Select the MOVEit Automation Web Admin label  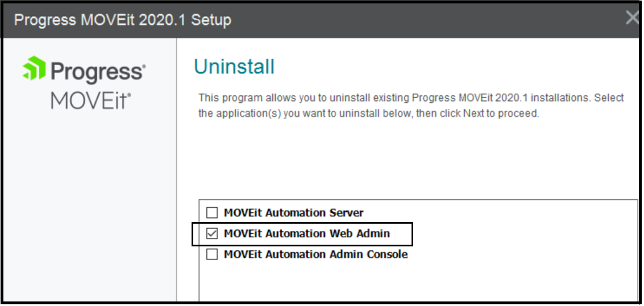click(307, 233)
